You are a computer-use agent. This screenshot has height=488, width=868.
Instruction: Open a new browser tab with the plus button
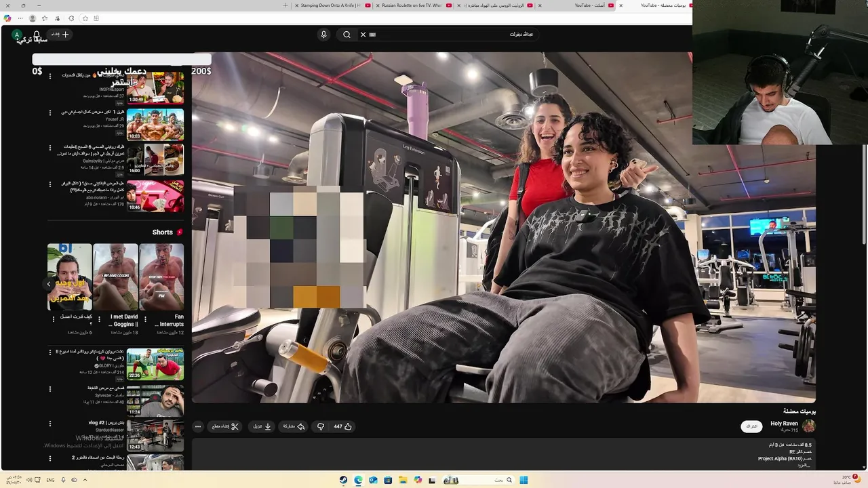pyautogui.click(x=285, y=5)
